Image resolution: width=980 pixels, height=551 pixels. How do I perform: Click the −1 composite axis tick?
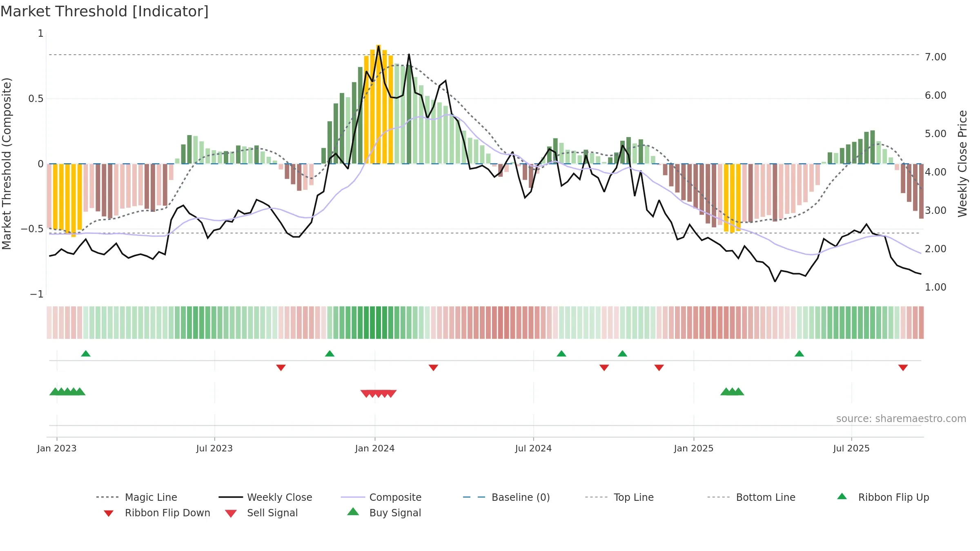[x=37, y=294]
